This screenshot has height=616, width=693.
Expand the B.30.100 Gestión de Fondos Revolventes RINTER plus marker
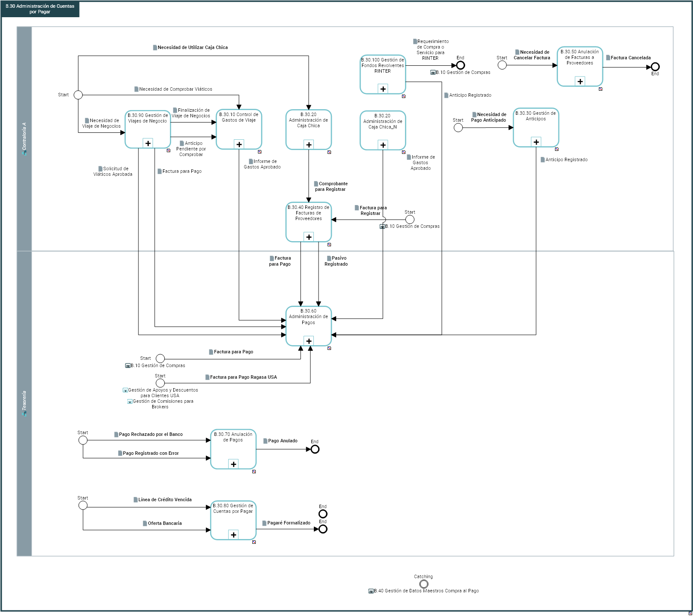tap(383, 89)
